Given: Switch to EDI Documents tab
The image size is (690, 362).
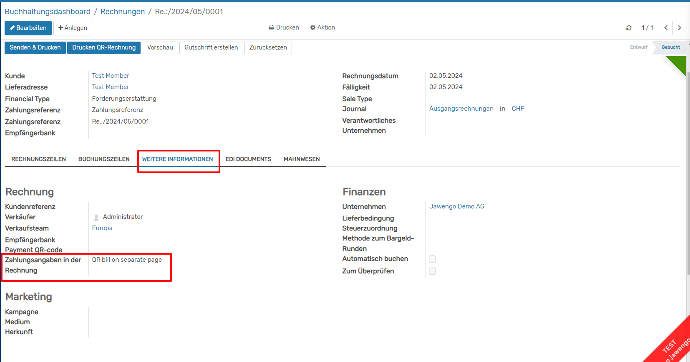Looking at the screenshot, I should (248, 159).
